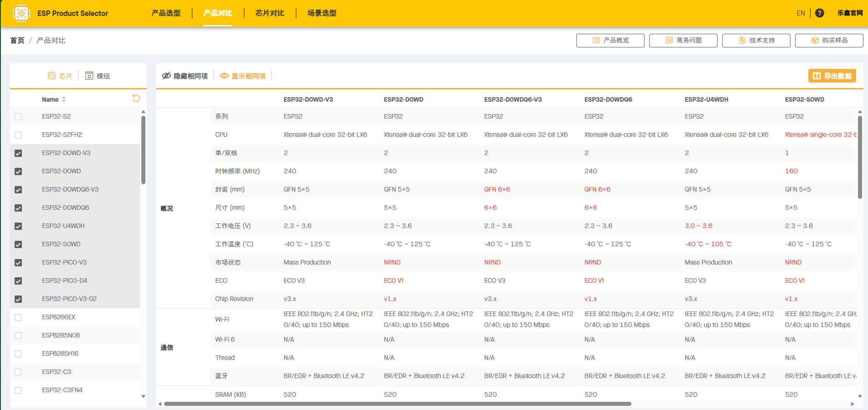
Task: Click the comparison table horizontal scrollbar
Action: tap(398, 404)
